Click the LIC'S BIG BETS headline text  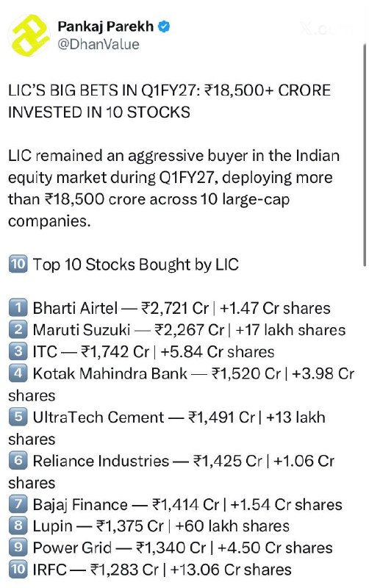click(x=170, y=101)
